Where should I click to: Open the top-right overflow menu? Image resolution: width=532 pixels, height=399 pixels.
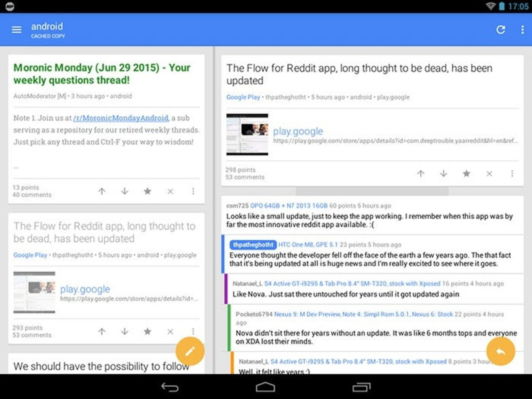click(x=523, y=30)
